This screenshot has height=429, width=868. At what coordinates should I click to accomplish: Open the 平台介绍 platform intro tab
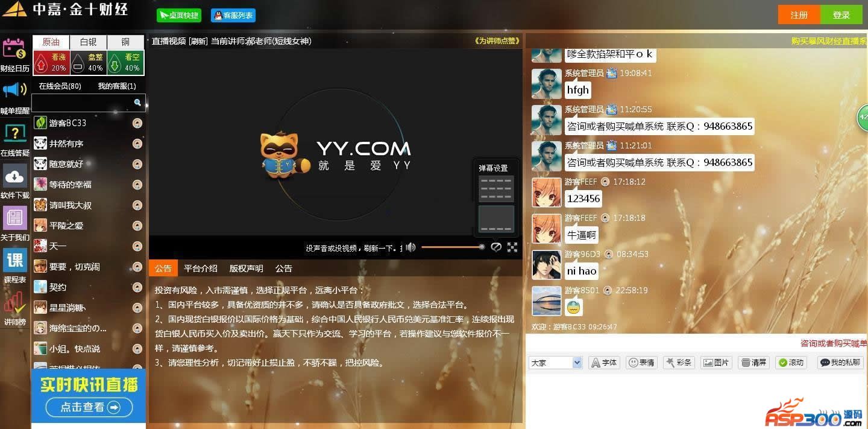201,269
